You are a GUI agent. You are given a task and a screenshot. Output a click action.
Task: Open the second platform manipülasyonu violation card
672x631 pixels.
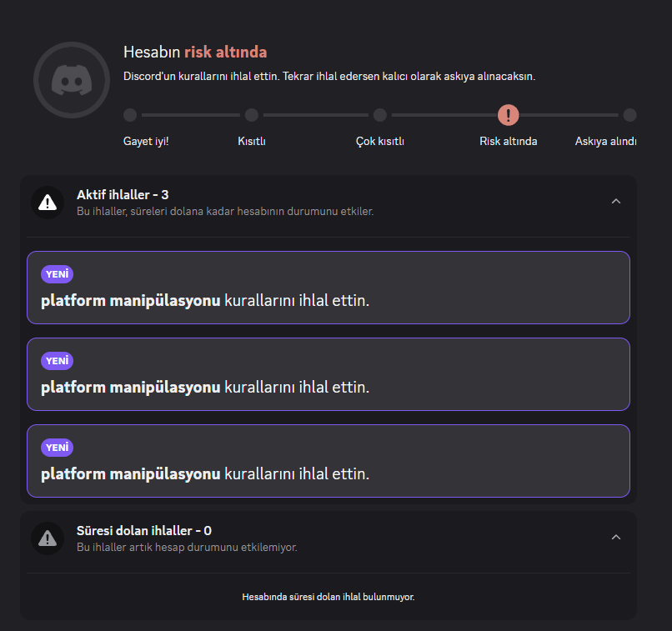coord(328,374)
